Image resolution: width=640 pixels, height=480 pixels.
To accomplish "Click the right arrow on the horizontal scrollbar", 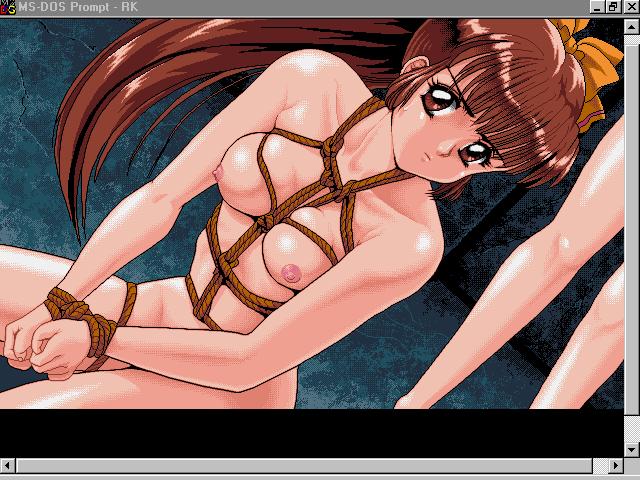I will pos(614,466).
